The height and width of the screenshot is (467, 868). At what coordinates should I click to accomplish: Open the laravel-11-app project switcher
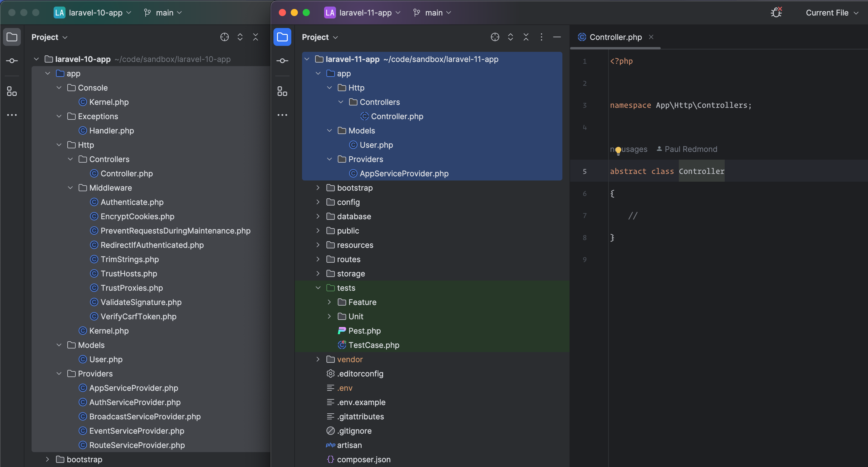coord(362,13)
